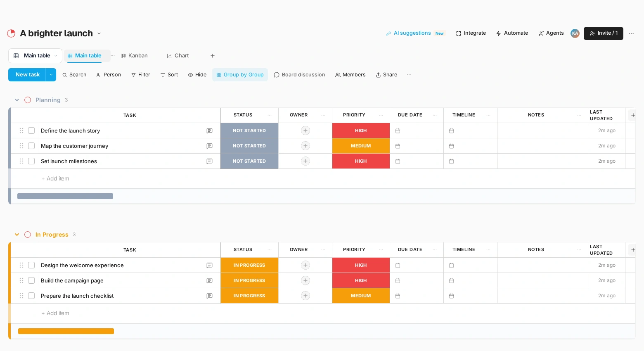The height and width of the screenshot is (351, 644).
Task: Switch to the Chart view
Action: coord(178,56)
